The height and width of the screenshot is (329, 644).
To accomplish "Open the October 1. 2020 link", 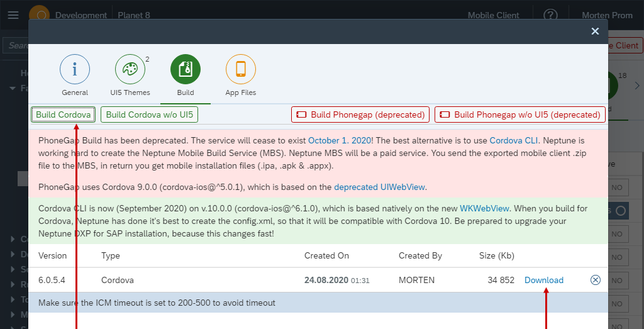I will 340,140.
